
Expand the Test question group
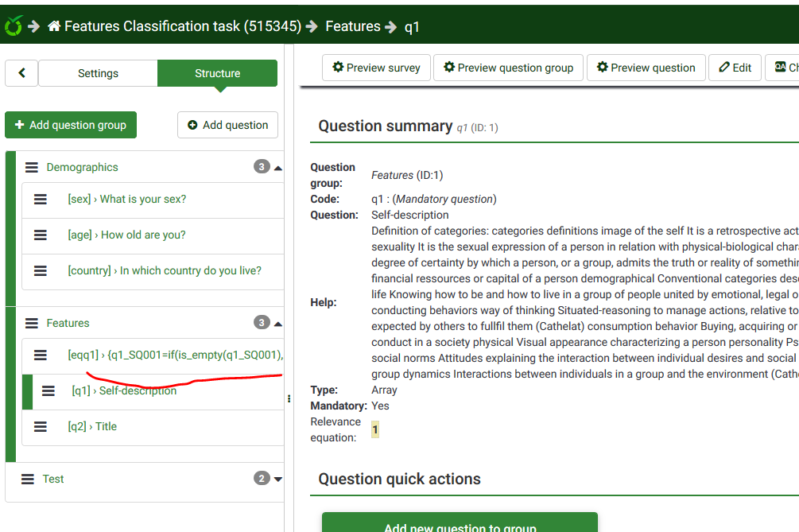pyautogui.click(x=277, y=479)
